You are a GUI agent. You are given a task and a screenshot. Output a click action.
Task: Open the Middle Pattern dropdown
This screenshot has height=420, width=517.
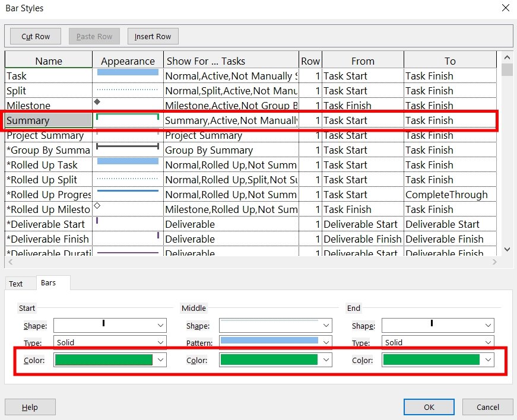[326, 342]
